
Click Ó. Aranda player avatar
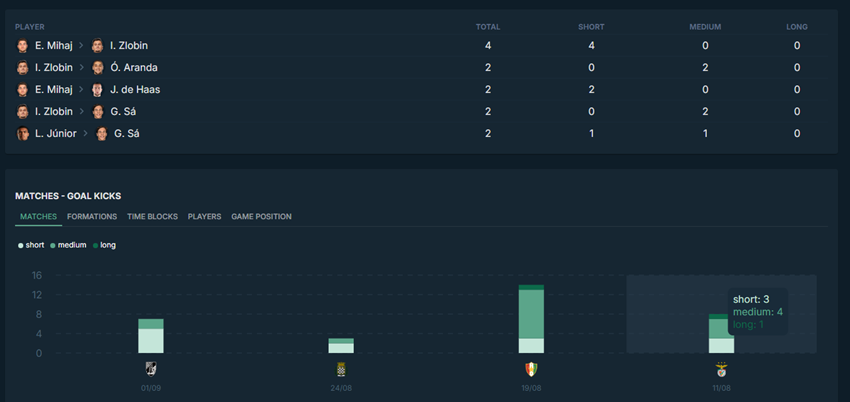pyautogui.click(x=98, y=68)
